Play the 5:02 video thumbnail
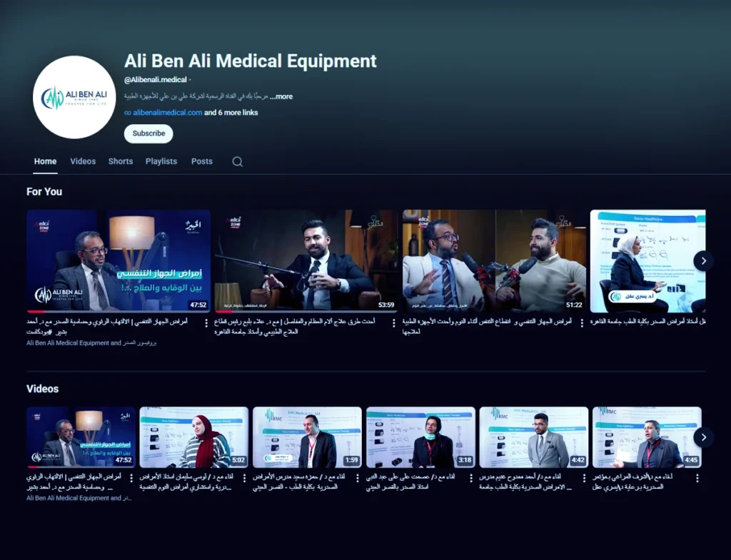 coord(194,437)
